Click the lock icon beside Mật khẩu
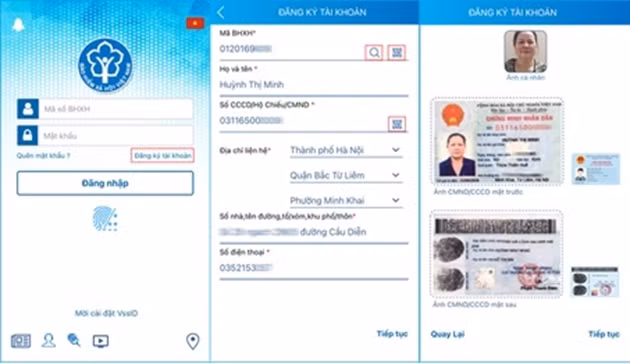Viewport: 630px width, 364px height. coord(28,135)
